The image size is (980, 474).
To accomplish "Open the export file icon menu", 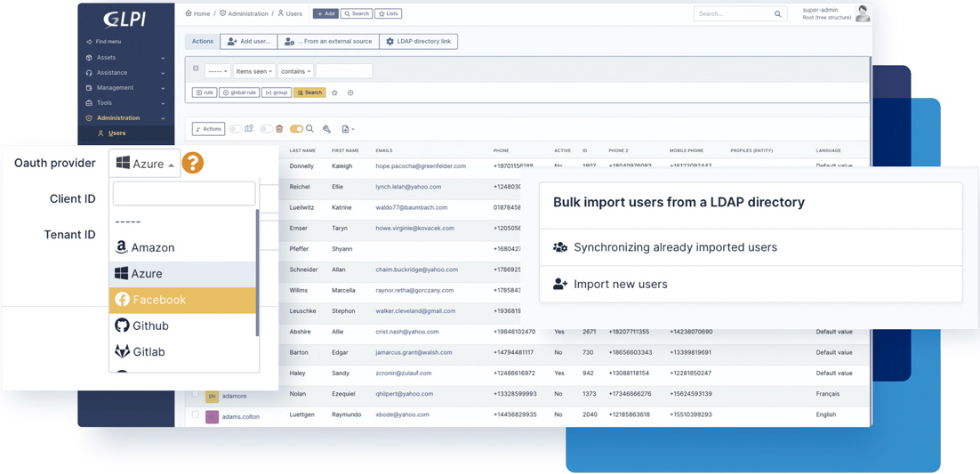I will tap(347, 129).
